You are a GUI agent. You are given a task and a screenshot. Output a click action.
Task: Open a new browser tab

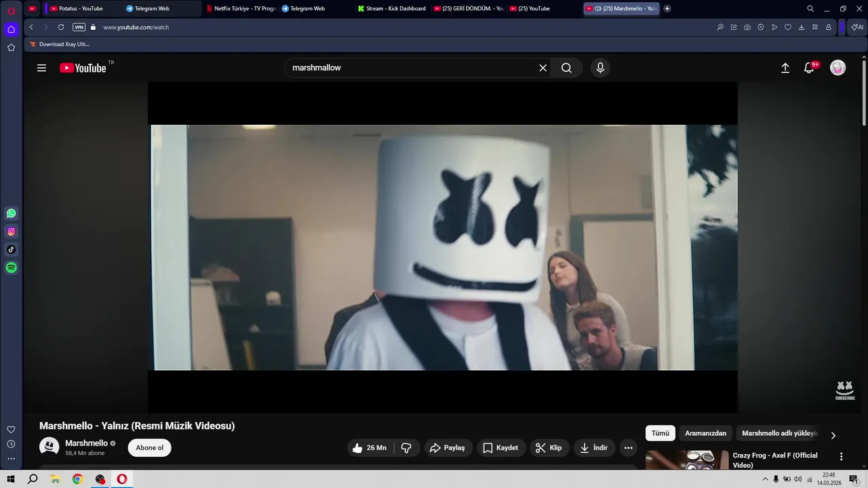click(x=667, y=9)
